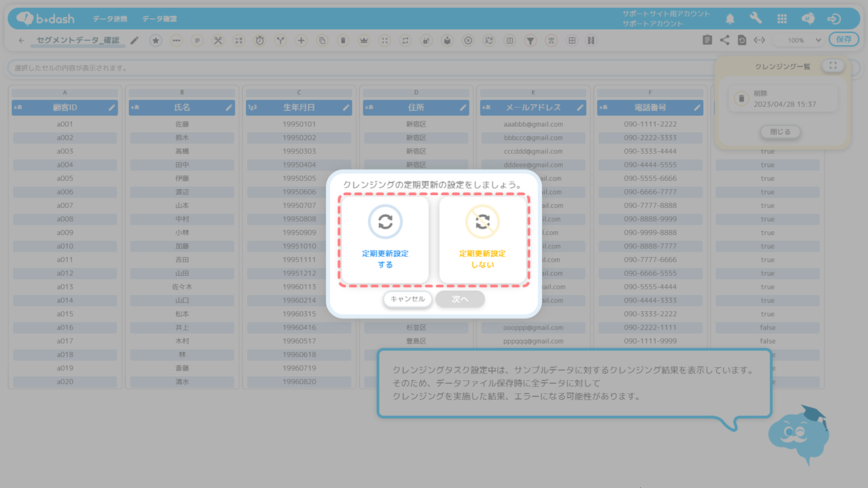Edit the 生年月日 column with its pencil icon
868x488 pixels.
pyautogui.click(x=346, y=107)
